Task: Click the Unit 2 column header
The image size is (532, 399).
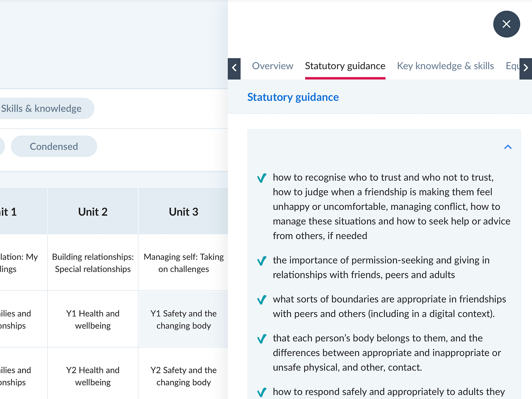Action: pos(93,212)
